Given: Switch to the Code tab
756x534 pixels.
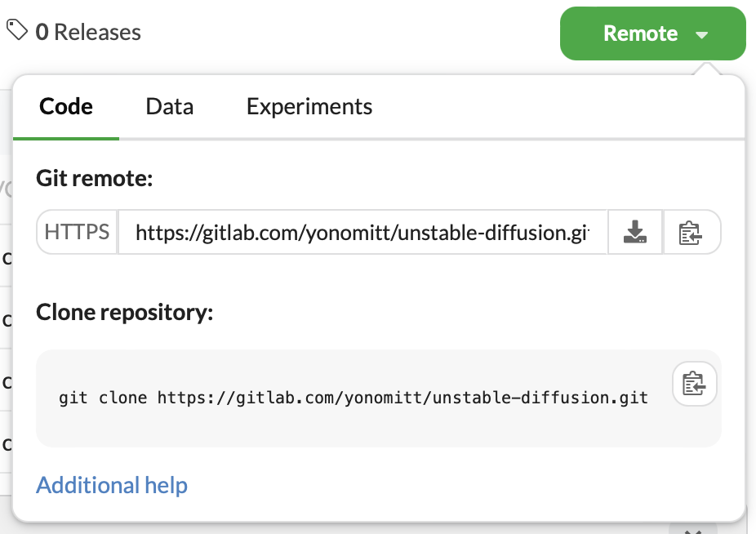Looking at the screenshot, I should 66,107.
